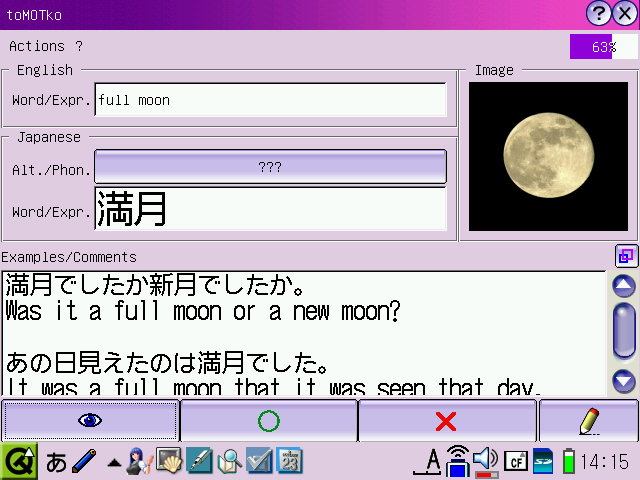Click the speaker volume icon
640x480 pixels.
[486, 460]
